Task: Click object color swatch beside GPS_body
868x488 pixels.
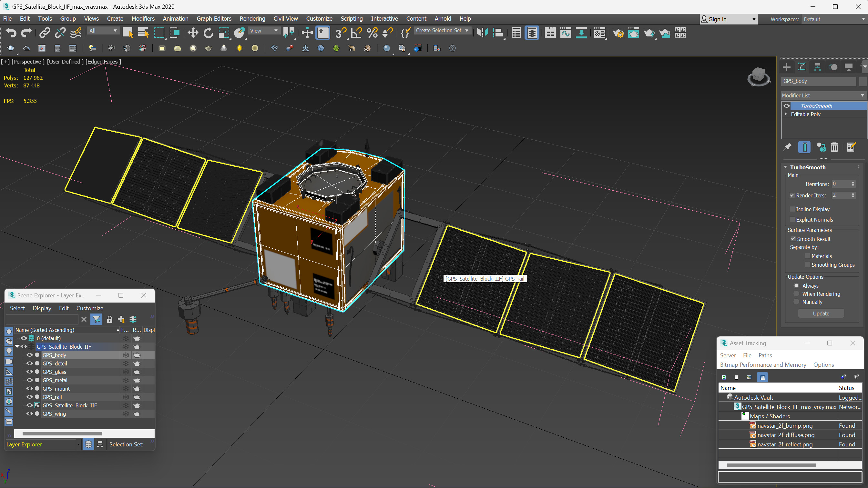Action: coord(863,81)
